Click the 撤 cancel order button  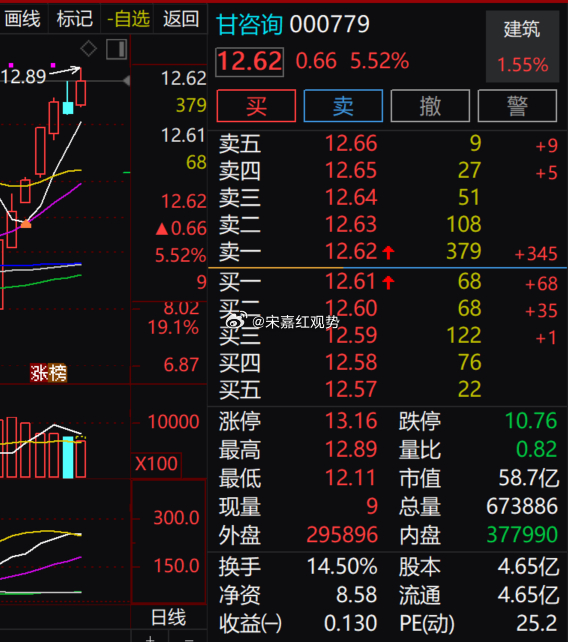point(430,106)
